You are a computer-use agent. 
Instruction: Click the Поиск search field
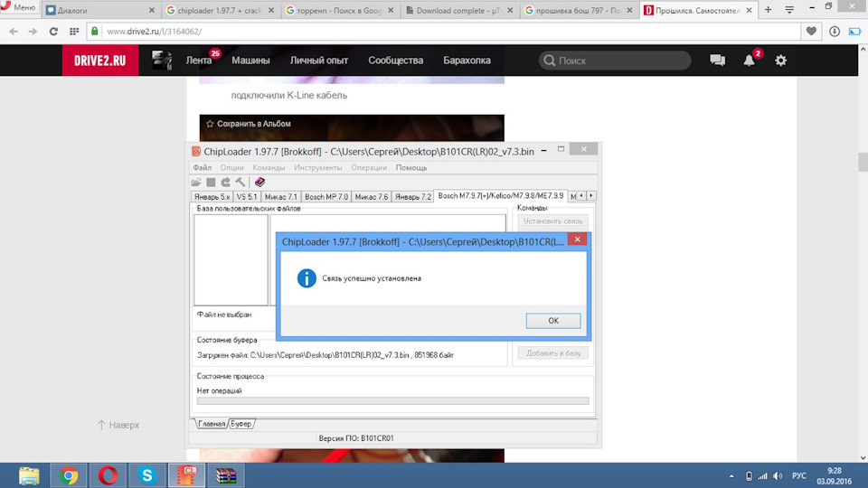pyautogui.click(x=615, y=61)
